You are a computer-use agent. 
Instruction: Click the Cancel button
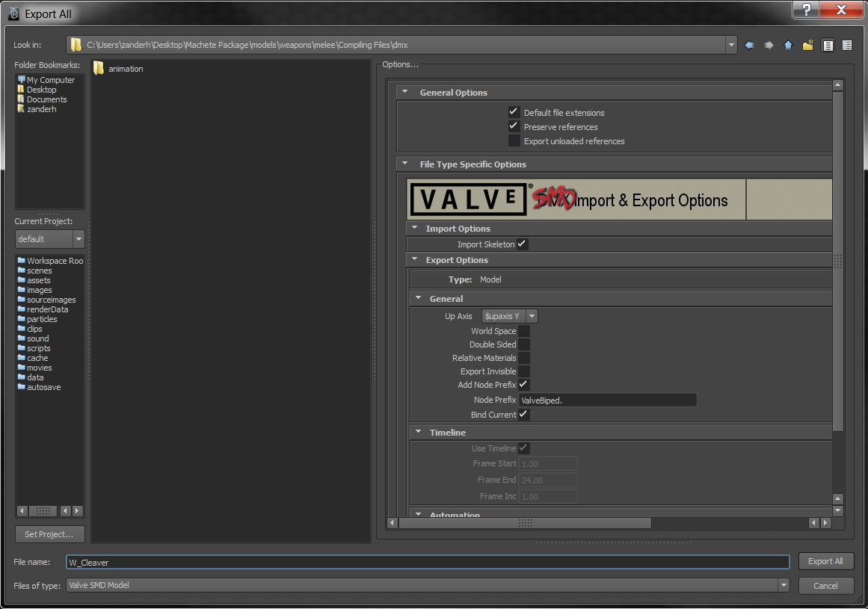pyautogui.click(x=825, y=586)
